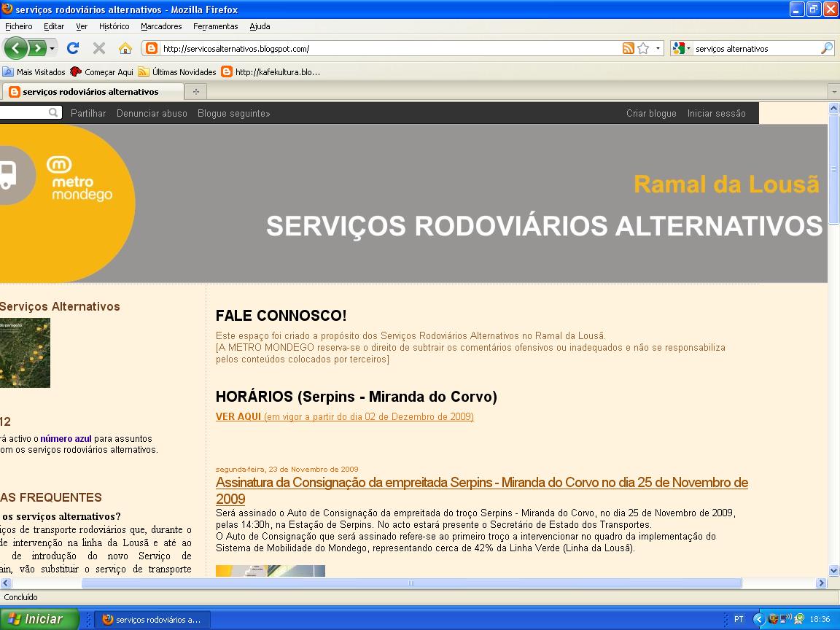Open the Começar Aqui bookmark
This screenshot has height=630, width=840.
click(102, 71)
